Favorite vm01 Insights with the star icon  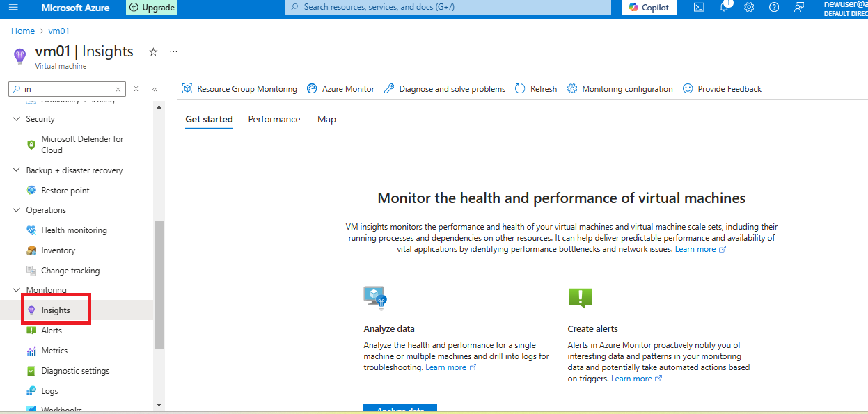tap(153, 52)
